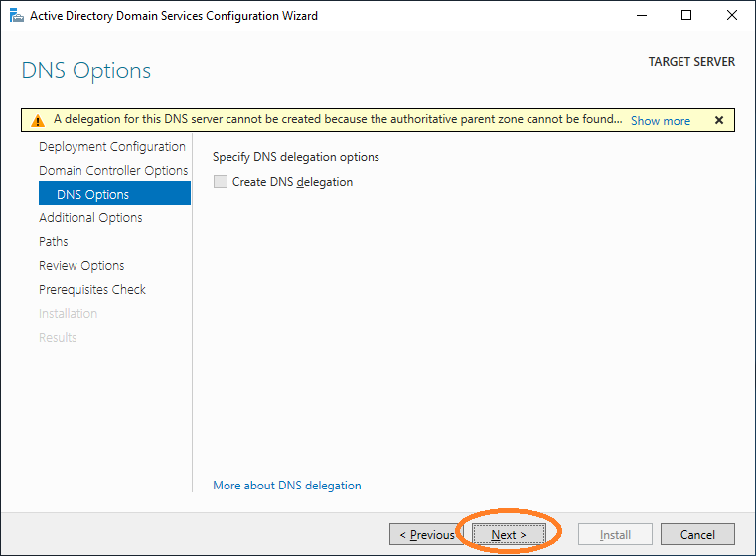The image size is (756, 558).
Task: Click Next to continue the wizard
Action: 508,535
